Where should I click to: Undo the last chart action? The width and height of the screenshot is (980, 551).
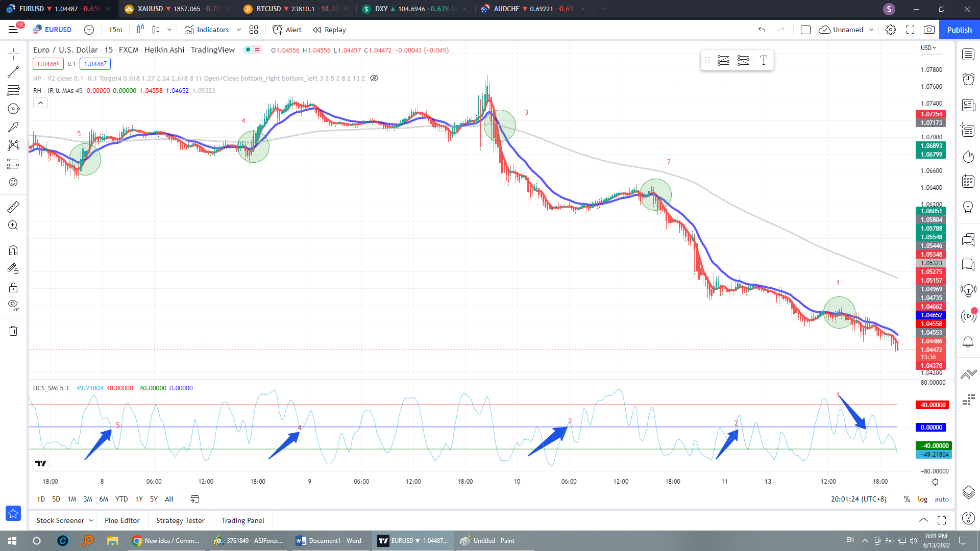(762, 30)
